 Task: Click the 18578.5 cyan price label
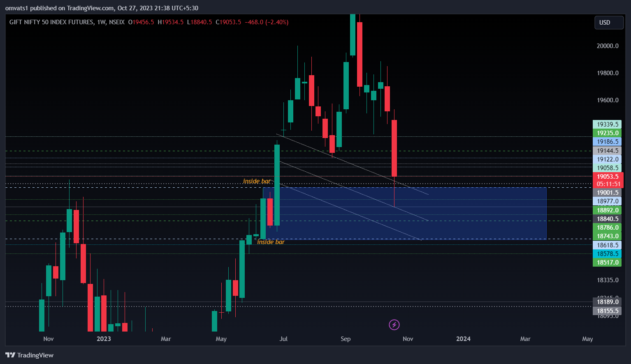coord(607,254)
